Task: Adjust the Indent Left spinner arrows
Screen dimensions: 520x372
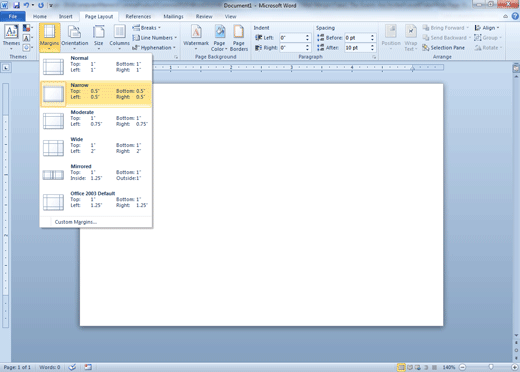Action: [308, 38]
